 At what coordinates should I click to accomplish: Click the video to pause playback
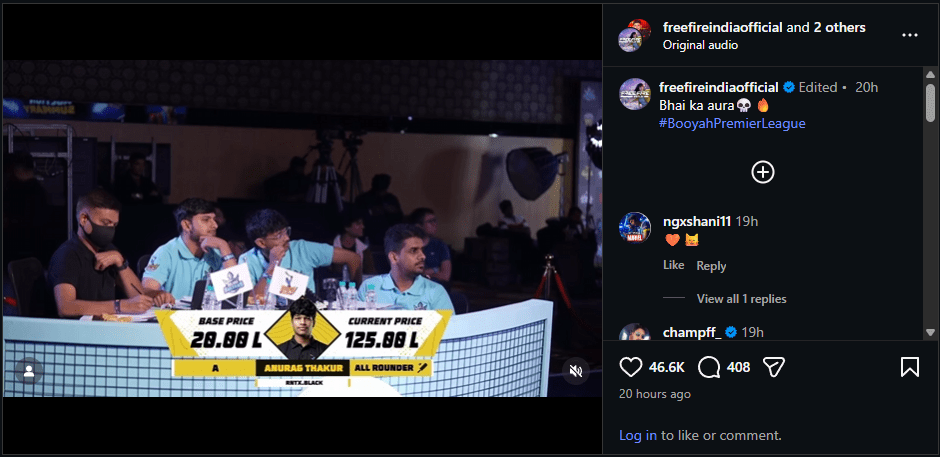(x=302, y=228)
